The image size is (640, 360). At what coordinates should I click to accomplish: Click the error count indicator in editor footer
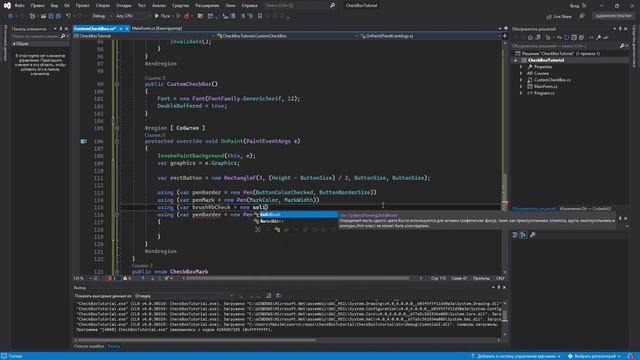pyautogui.click(x=112, y=278)
